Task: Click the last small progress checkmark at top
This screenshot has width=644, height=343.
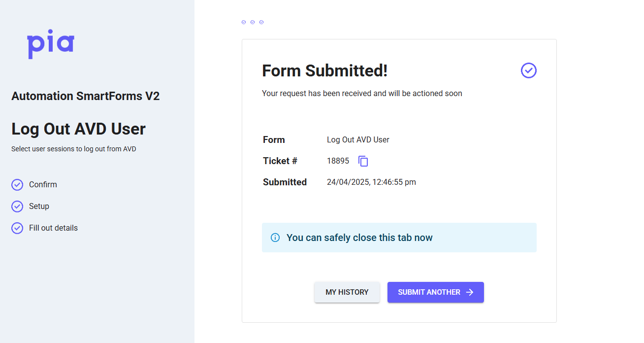Action: (261, 22)
